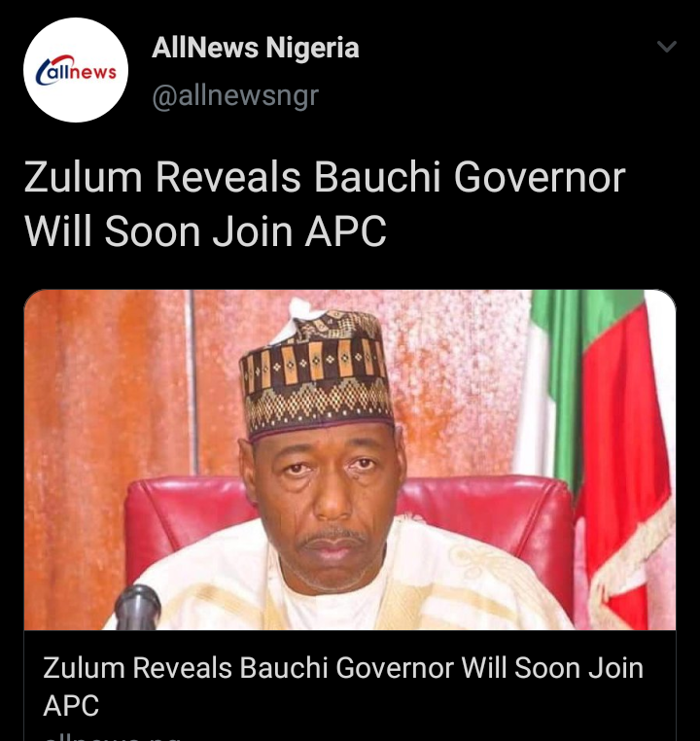This screenshot has height=741, width=700.
Task: Tap the microphone in the preview photo
Action: click(x=137, y=608)
